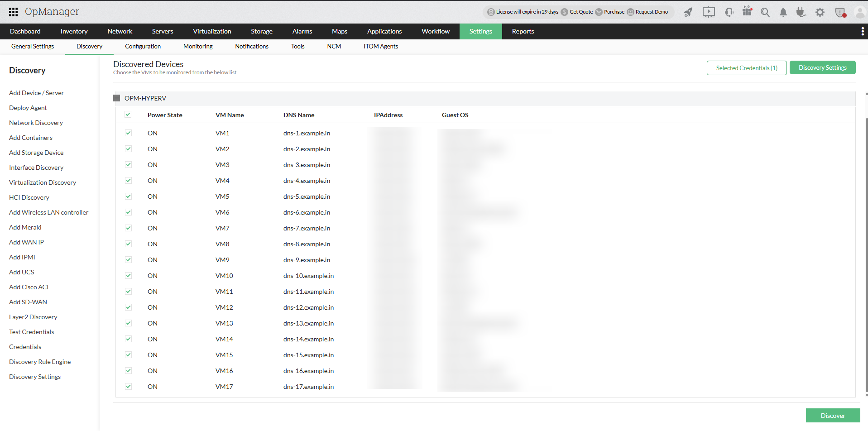Open the Reports menu

pyautogui.click(x=523, y=31)
